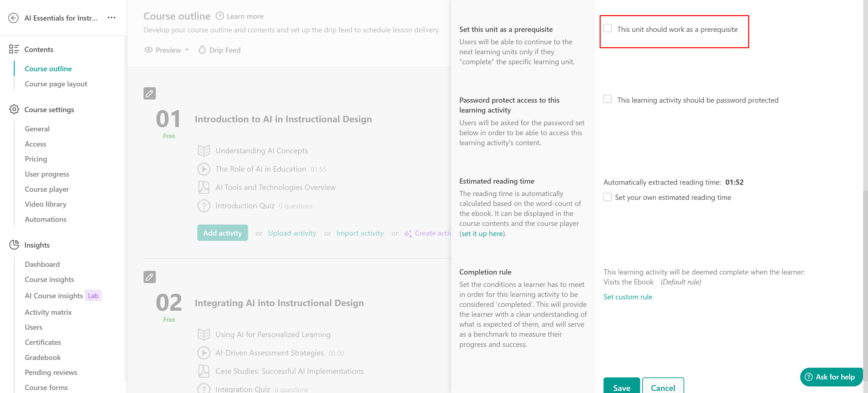Image resolution: width=868 pixels, height=393 pixels.
Task: Click the ebook icon for Understanding AI Concepts
Action: tap(203, 151)
